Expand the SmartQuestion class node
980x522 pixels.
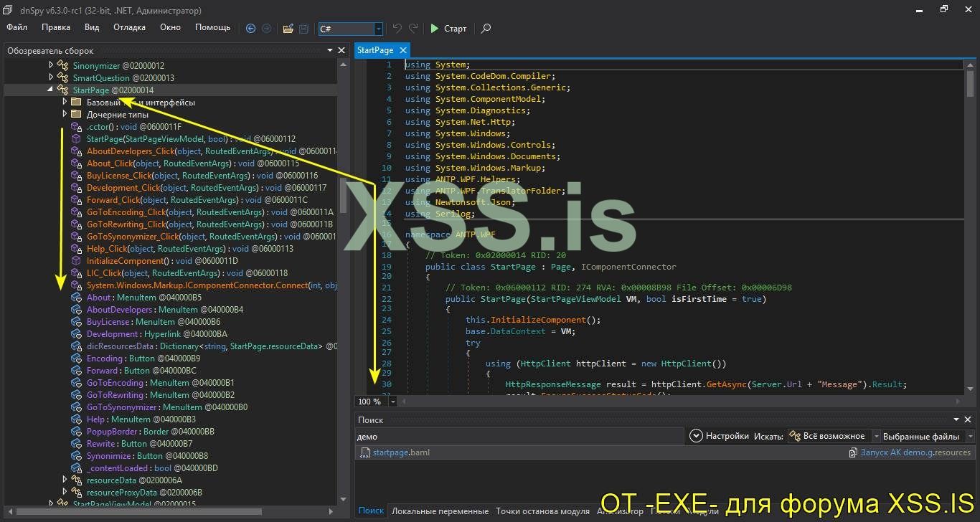click(x=51, y=77)
